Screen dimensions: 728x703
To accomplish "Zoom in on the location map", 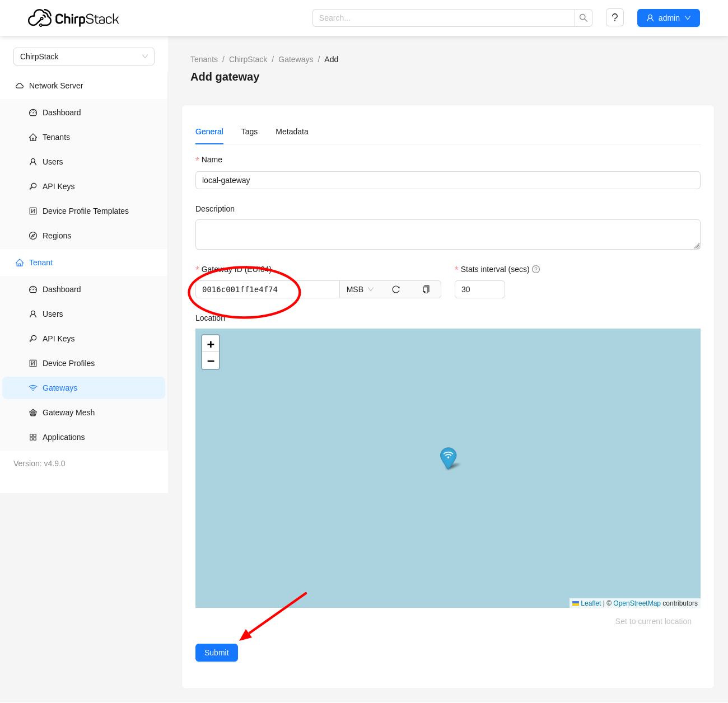I will click(211, 344).
